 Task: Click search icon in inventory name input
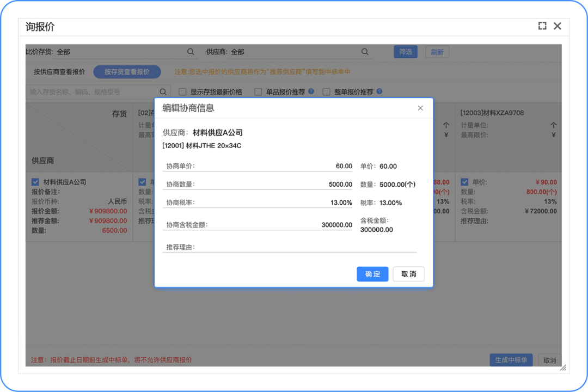[163, 92]
